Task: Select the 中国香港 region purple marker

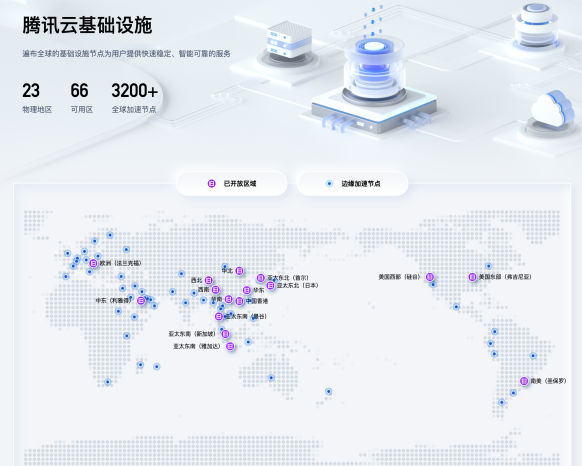Action: tap(239, 301)
